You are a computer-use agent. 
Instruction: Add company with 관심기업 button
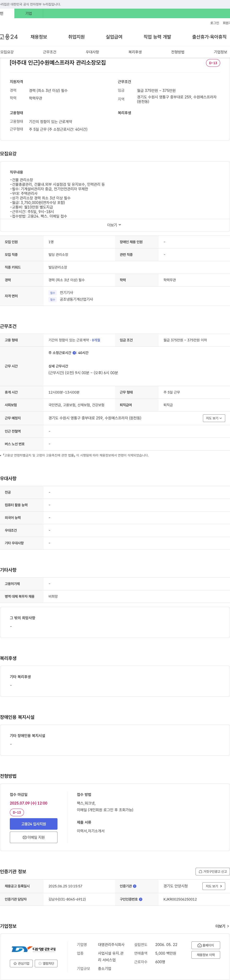pyautogui.click(x=21, y=963)
